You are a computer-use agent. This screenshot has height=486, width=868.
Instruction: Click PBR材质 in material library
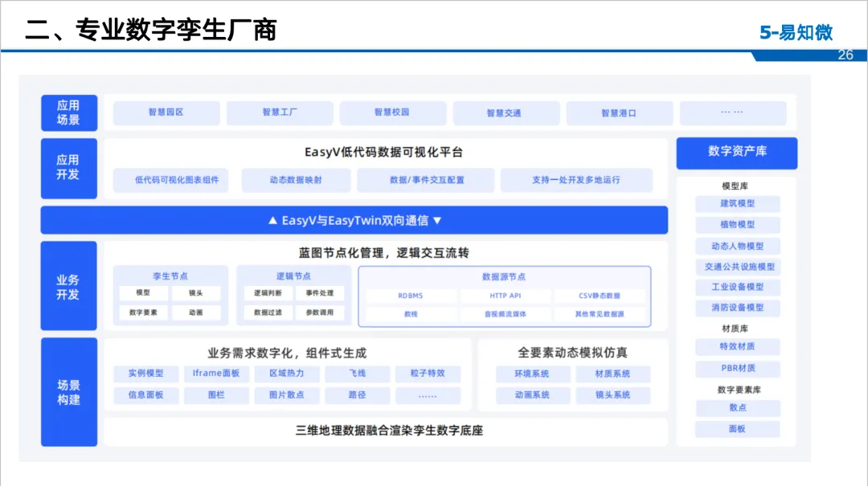(x=737, y=368)
